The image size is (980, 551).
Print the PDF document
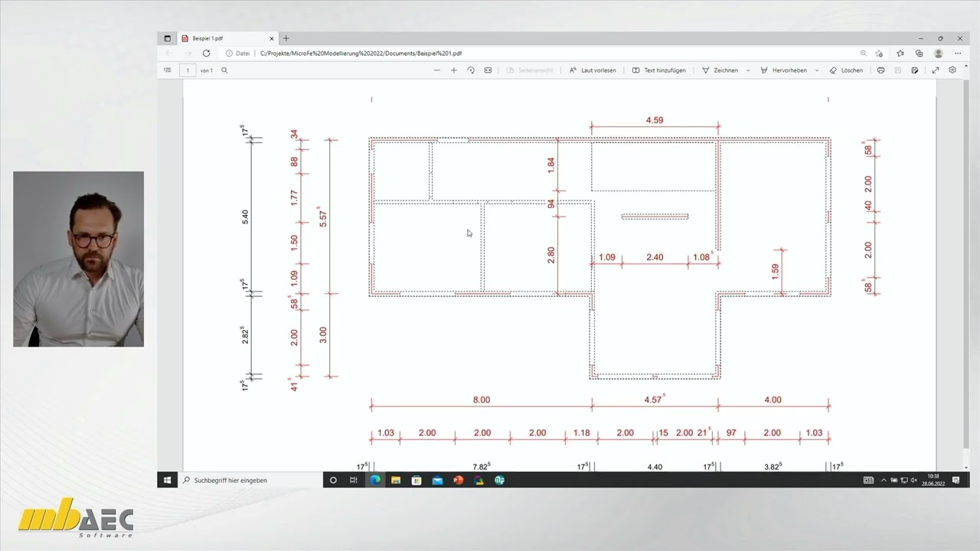[x=880, y=70]
